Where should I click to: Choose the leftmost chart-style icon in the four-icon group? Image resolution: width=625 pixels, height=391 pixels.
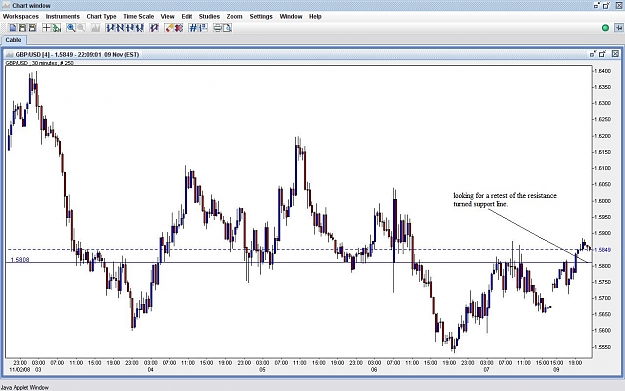110,28
